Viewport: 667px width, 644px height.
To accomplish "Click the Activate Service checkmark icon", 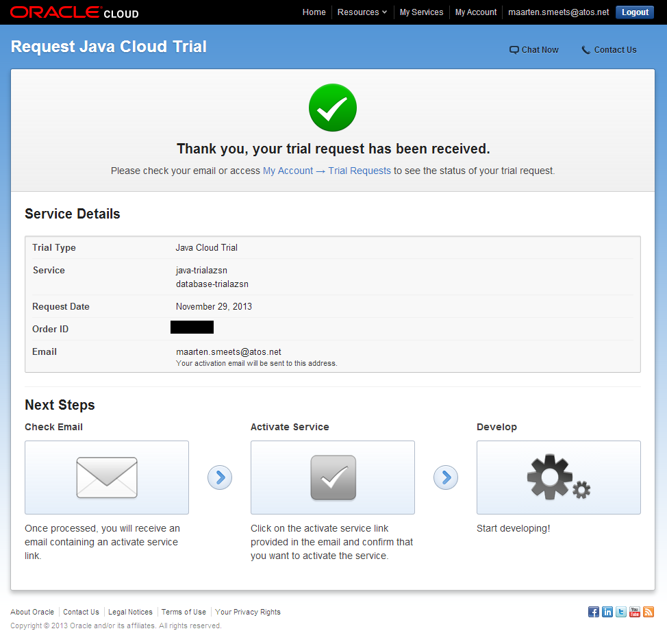I will pyautogui.click(x=333, y=478).
